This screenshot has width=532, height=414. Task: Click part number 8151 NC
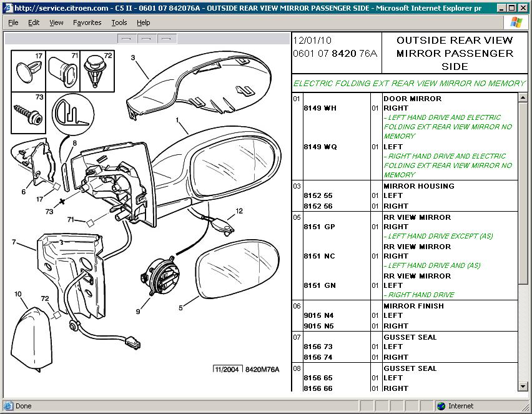[x=319, y=256]
